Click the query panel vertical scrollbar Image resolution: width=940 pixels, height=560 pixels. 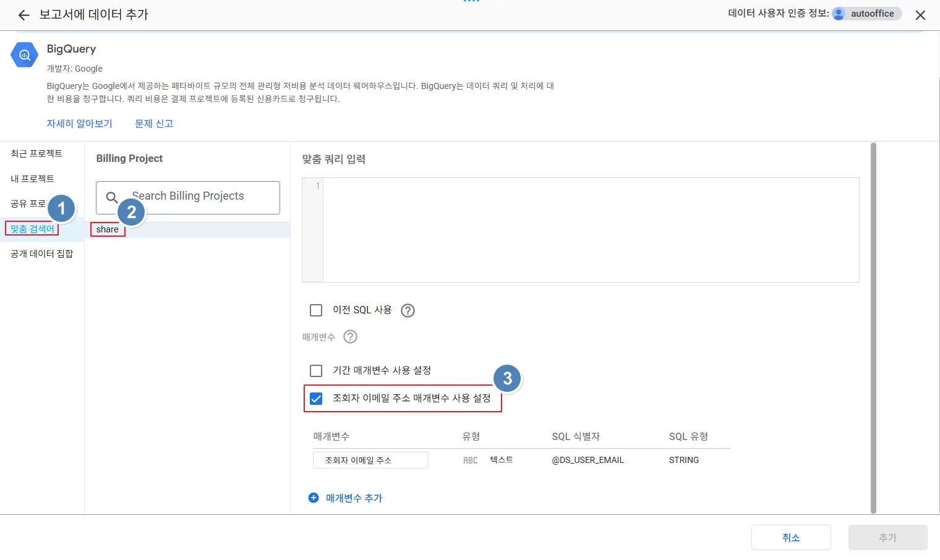(873, 328)
